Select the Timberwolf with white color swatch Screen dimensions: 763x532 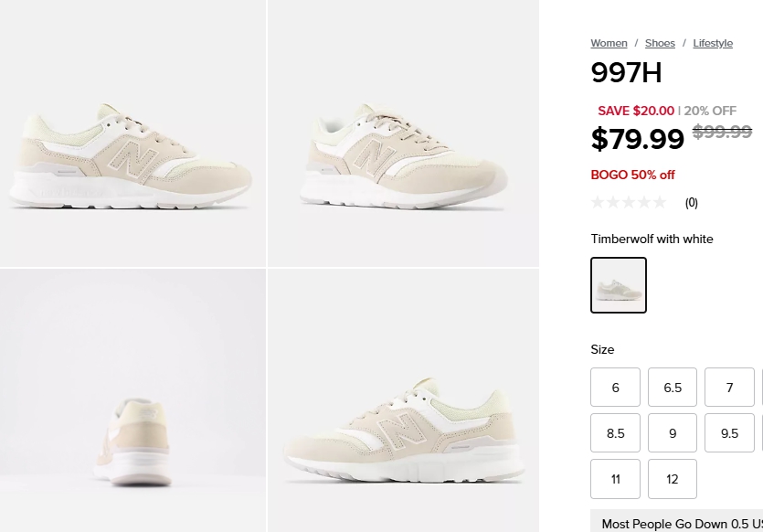[x=619, y=285]
